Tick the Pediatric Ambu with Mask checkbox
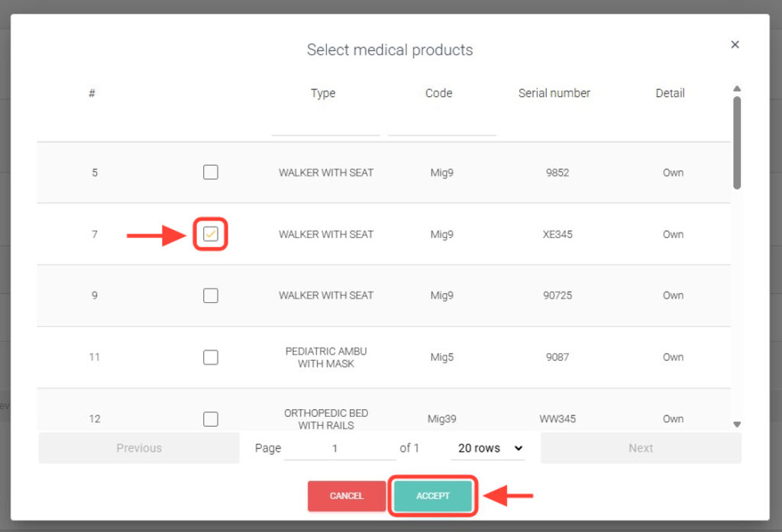This screenshot has height=532, width=782. [x=211, y=357]
